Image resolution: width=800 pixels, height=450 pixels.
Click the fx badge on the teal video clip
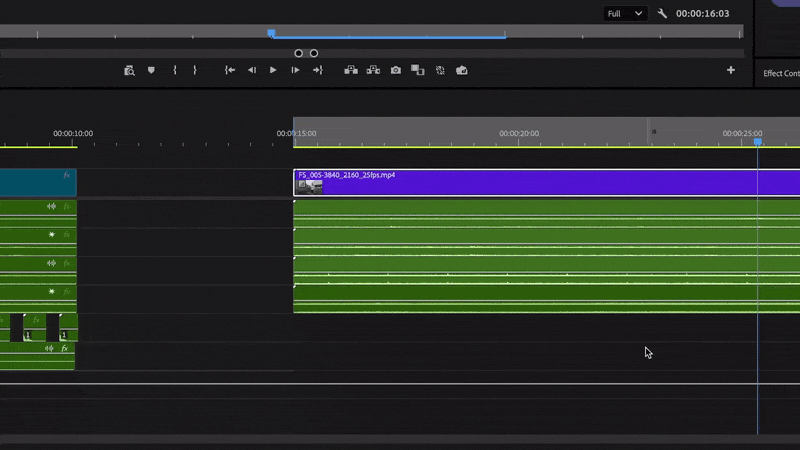pyautogui.click(x=66, y=175)
